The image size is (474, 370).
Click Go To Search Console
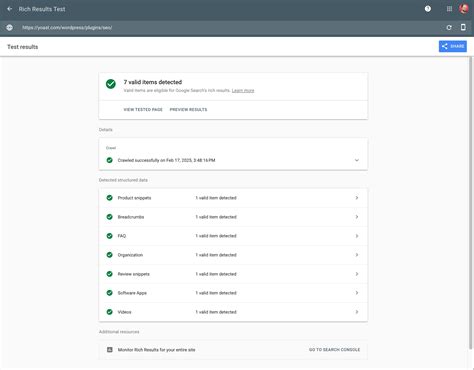334,350
